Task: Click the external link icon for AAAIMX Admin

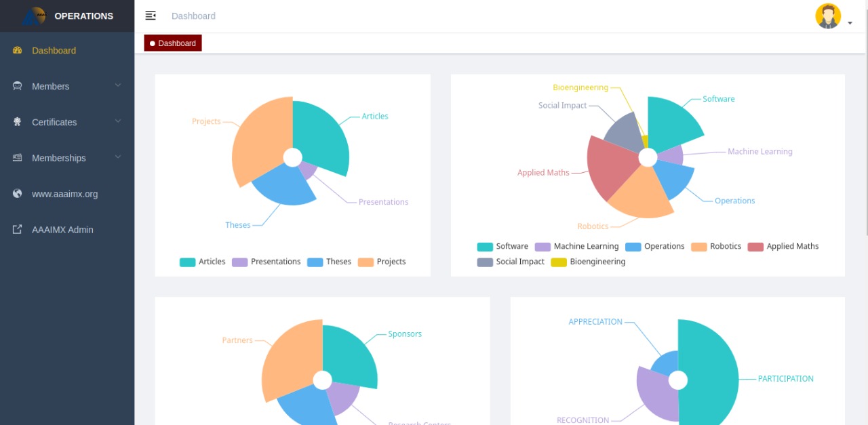Action: pos(18,230)
